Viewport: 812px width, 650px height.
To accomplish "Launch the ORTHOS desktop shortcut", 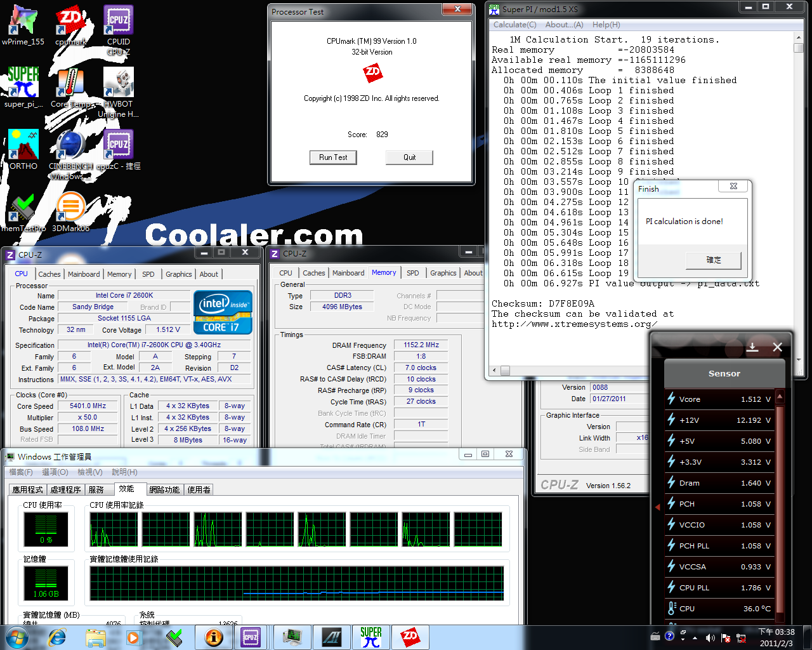I will point(23,150).
